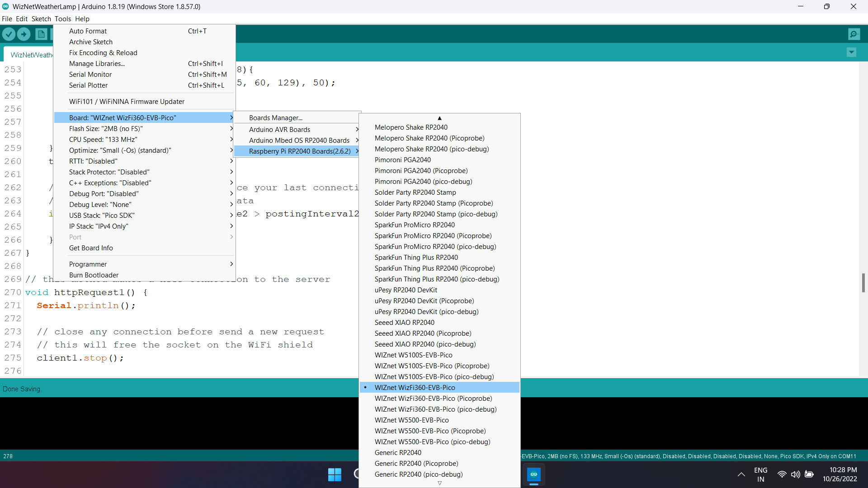Viewport: 868px width, 488px height.
Task: Open Serial Monitor magnifier icon in toolbar
Action: [x=854, y=34]
